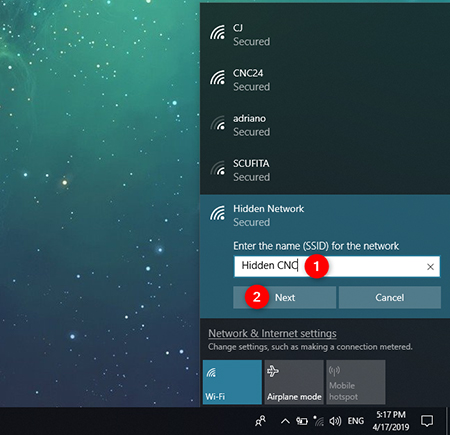Toggle the Mobile hotspot tile
Image resolution: width=450 pixels, height=435 pixels.
(356, 382)
